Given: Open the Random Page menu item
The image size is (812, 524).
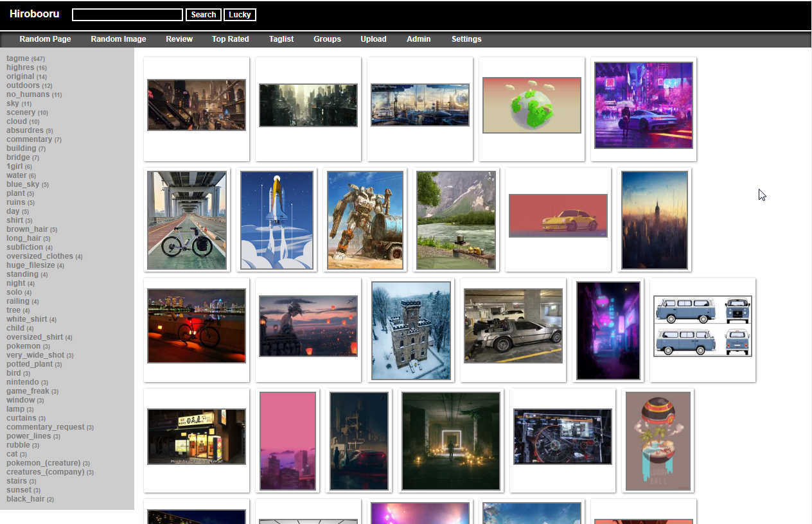Looking at the screenshot, I should click(x=45, y=39).
